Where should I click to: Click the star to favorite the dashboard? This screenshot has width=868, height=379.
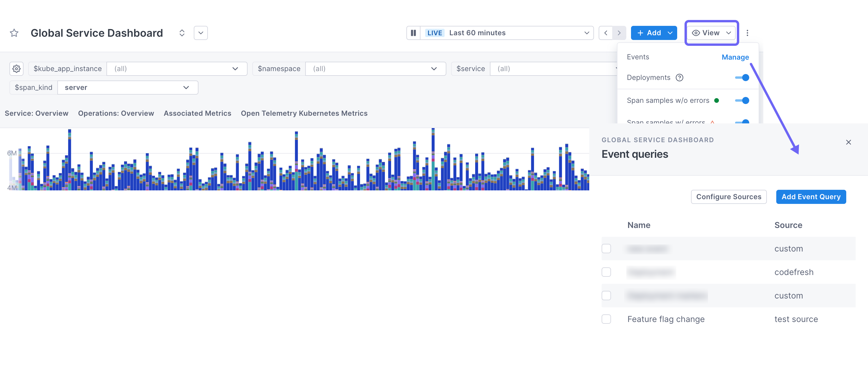pos(14,33)
